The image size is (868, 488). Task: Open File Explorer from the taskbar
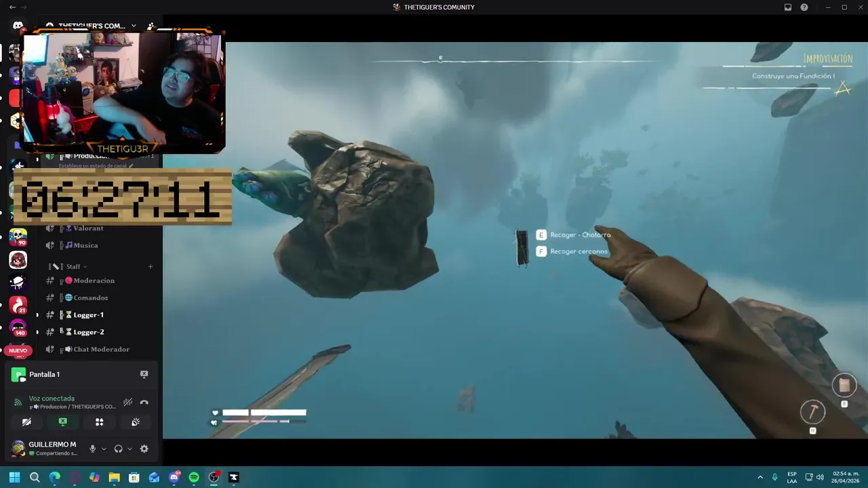pyautogui.click(x=114, y=477)
